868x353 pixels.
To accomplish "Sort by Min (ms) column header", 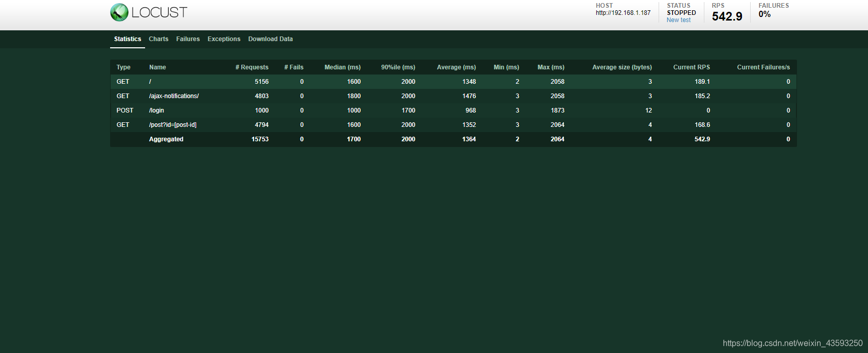I will (506, 67).
